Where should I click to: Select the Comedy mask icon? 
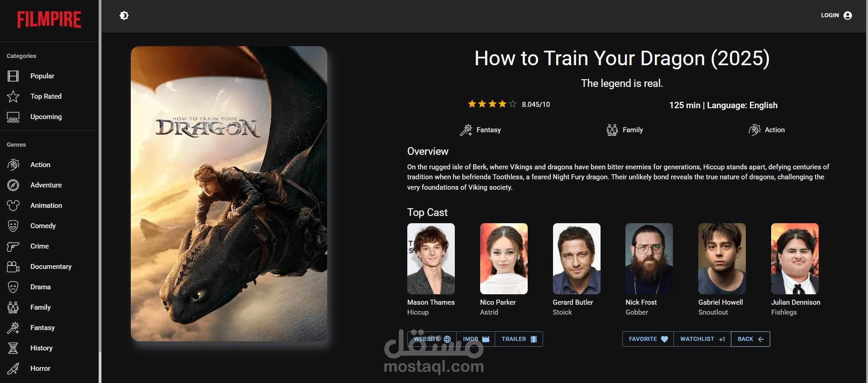point(13,226)
